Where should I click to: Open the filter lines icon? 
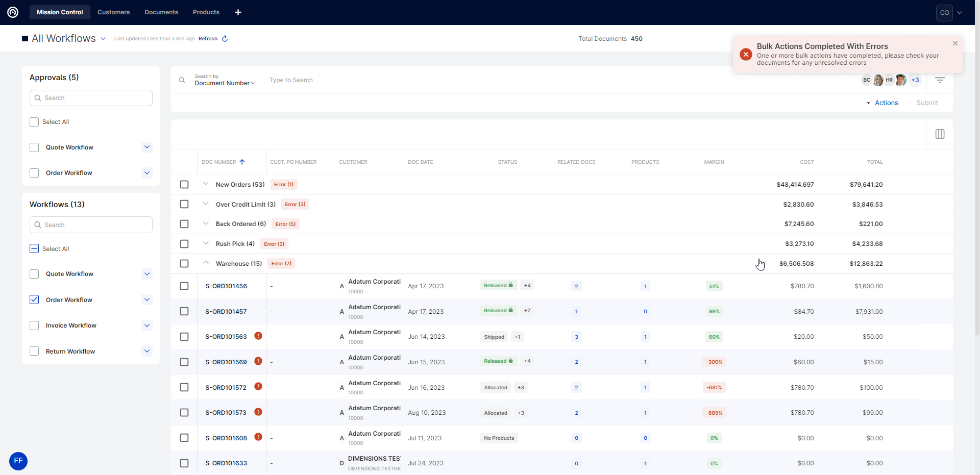pyautogui.click(x=940, y=80)
